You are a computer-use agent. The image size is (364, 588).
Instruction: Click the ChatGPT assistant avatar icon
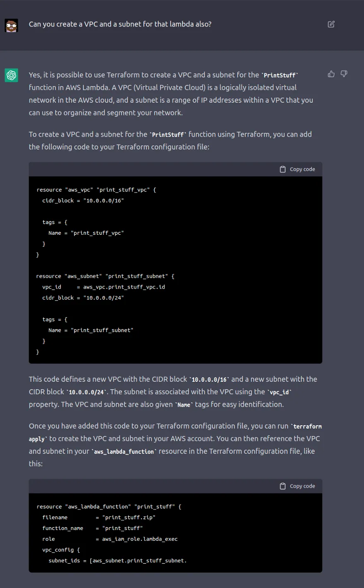click(11, 75)
